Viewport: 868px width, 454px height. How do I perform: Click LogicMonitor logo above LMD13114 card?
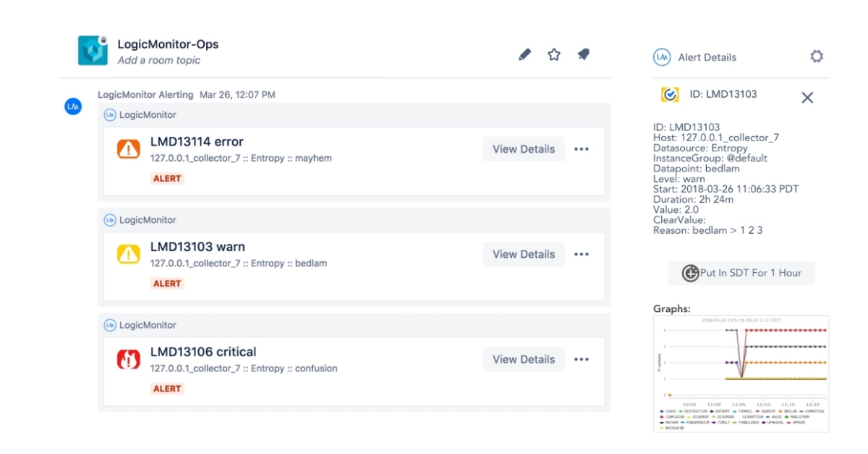tap(110, 114)
